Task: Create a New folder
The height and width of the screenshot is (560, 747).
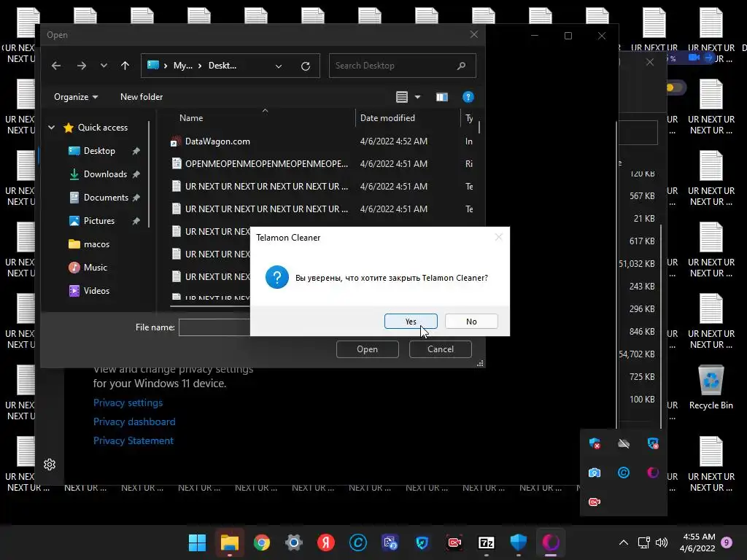Action: coord(142,97)
